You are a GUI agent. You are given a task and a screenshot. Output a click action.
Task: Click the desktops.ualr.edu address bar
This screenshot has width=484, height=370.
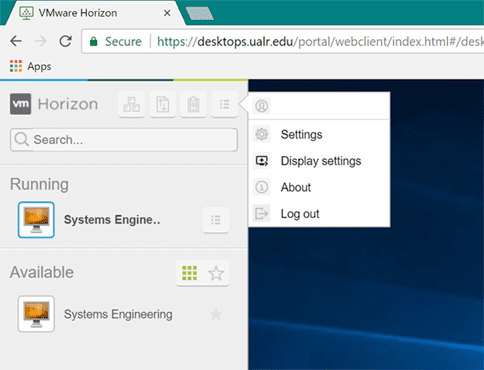(x=283, y=42)
